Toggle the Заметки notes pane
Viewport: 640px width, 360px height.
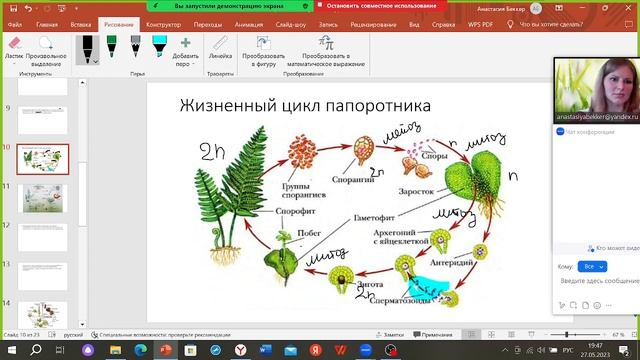pyautogui.click(x=390, y=335)
